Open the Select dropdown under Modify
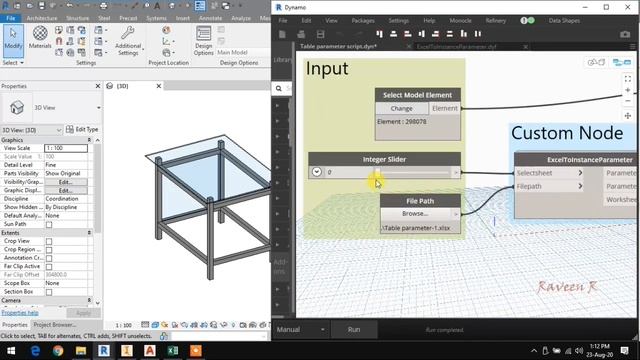640x360 pixels. click(13, 63)
